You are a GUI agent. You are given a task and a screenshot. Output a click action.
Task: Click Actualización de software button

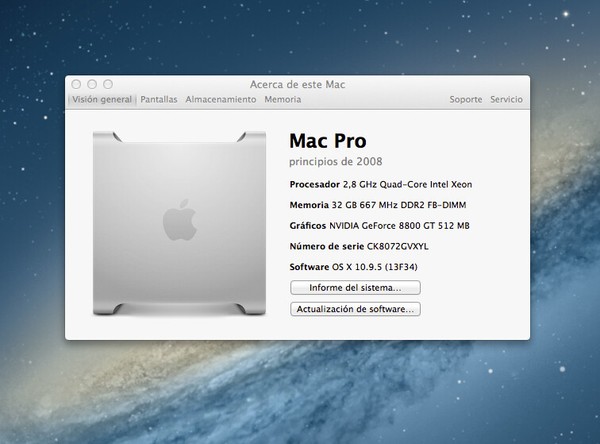pos(355,309)
